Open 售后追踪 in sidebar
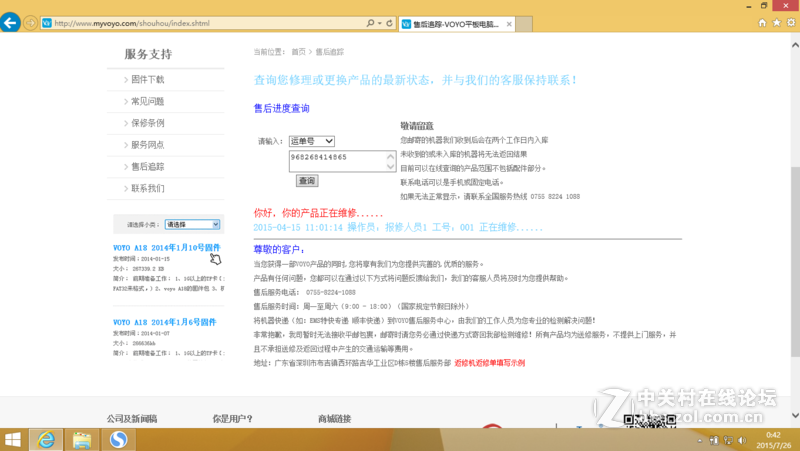Image resolution: width=800 pixels, height=451 pixels. tap(147, 167)
